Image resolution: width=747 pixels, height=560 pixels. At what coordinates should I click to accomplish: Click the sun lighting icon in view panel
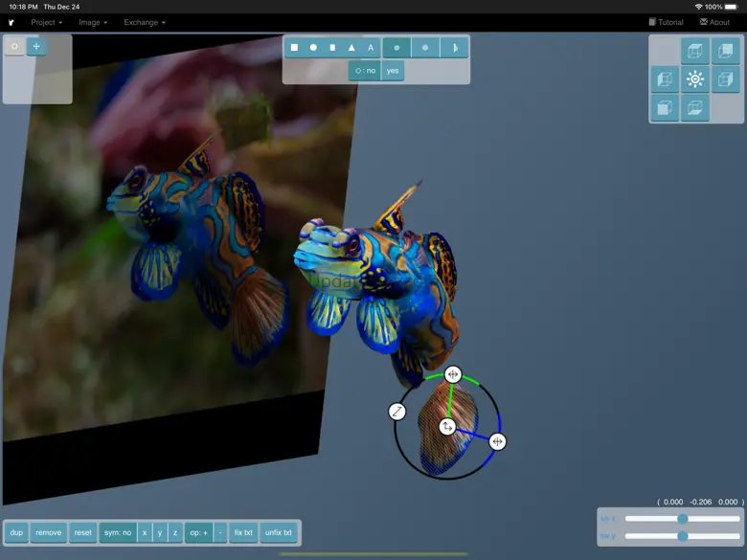pyautogui.click(x=695, y=79)
